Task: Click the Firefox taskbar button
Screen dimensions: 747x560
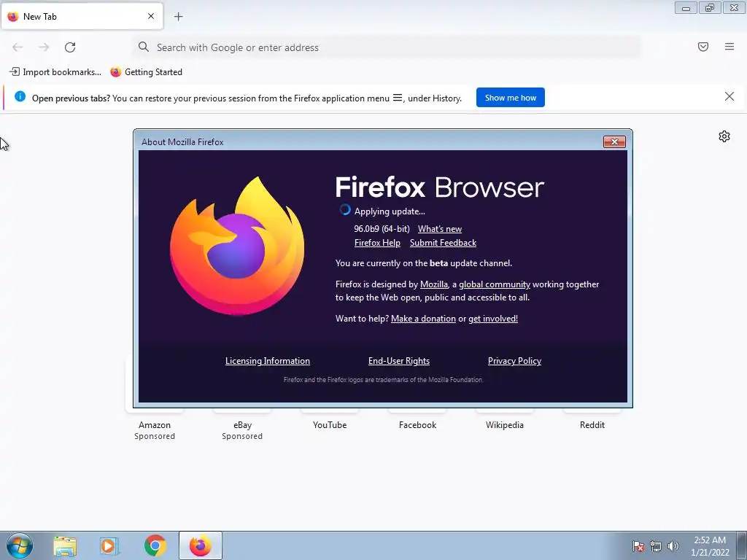Action: click(x=201, y=545)
